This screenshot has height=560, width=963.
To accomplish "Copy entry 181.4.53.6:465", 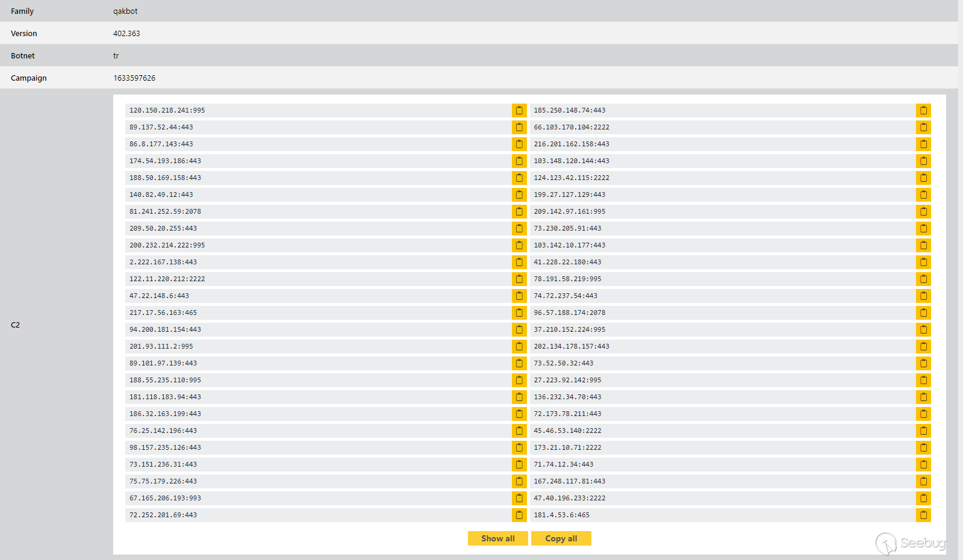I will tap(923, 515).
